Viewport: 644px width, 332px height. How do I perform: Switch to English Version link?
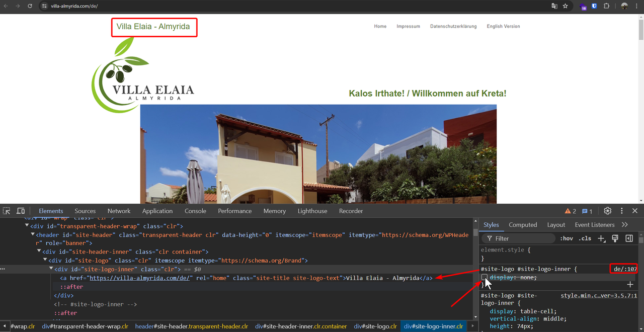click(x=503, y=26)
